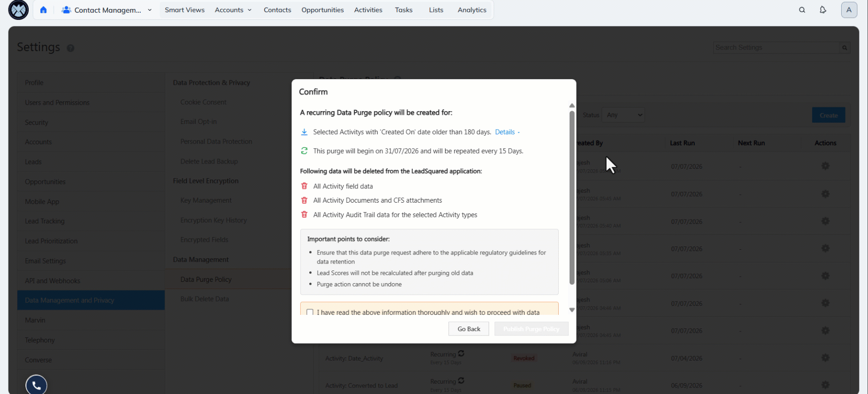Expand the Contact Management app switcher dropdown

pos(150,10)
